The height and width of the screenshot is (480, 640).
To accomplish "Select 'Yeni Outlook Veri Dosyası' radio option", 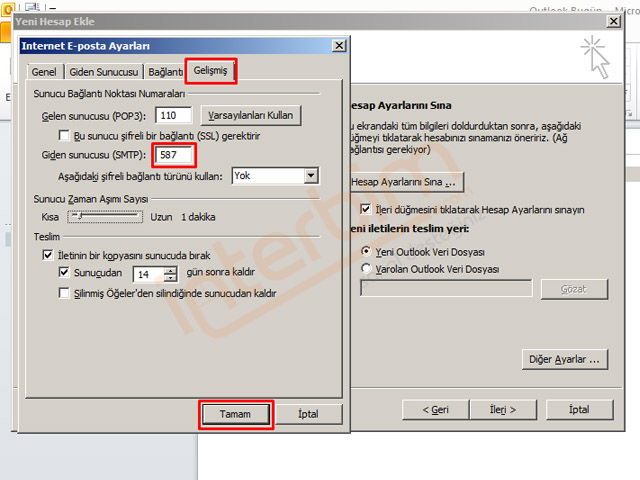I will (x=366, y=253).
